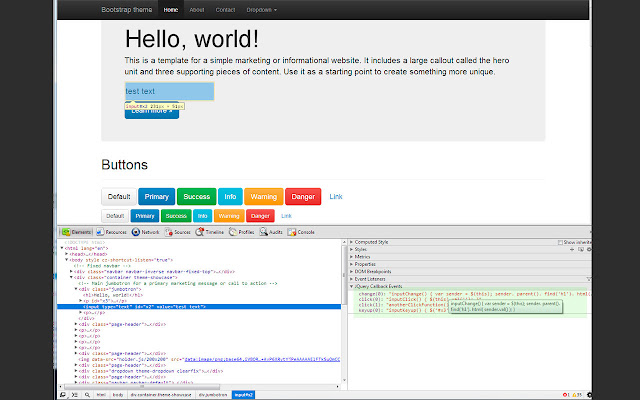Open the Dropdown menu in navbar

pyautogui.click(x=261, y=10)
